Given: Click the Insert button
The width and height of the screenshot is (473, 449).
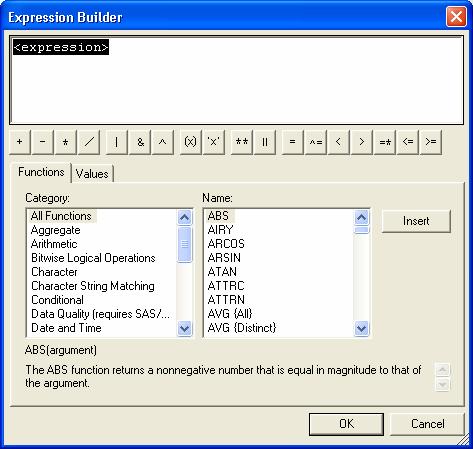Looking at the screenshot, I should pyautogui.click(x=416, y=221).
